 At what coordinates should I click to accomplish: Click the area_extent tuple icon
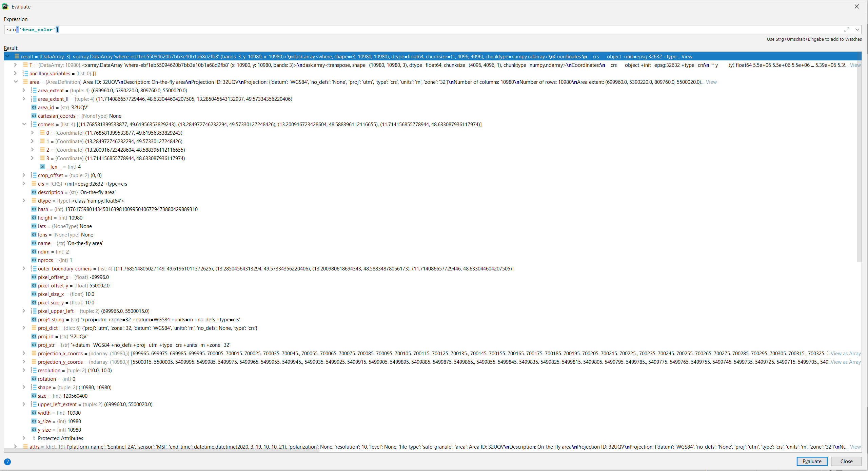34,90
